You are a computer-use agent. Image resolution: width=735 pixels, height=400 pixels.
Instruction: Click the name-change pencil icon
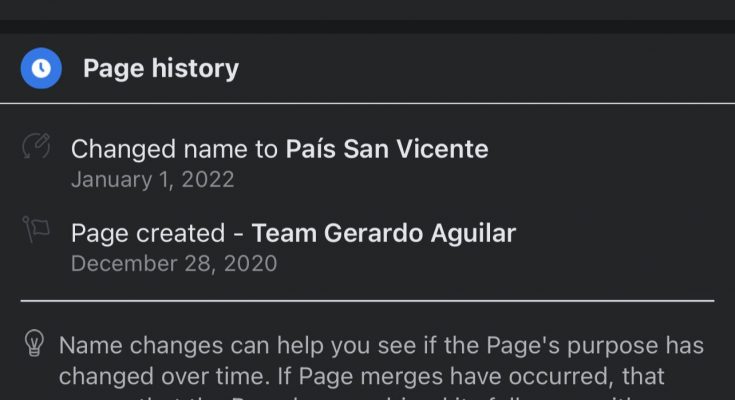[36, 146]
